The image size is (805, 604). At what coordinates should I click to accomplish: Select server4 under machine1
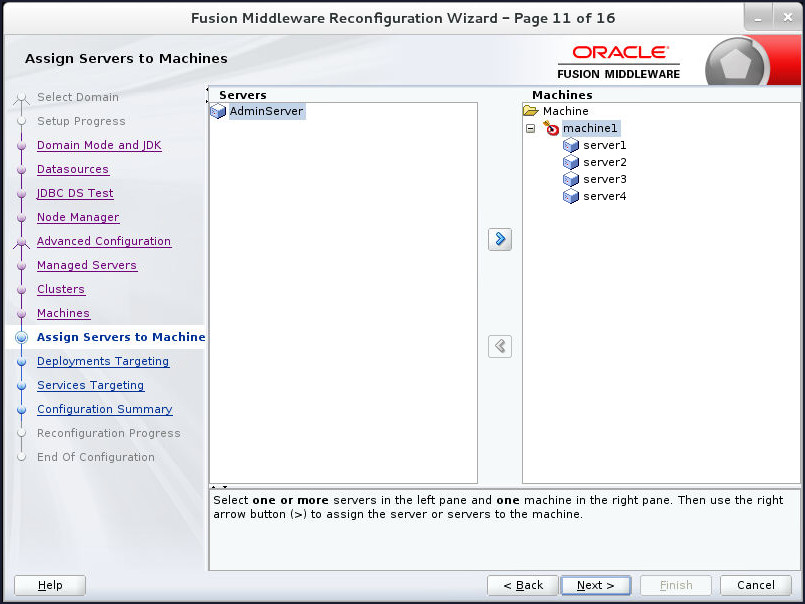pyautogui.click(x=604, y=196)
